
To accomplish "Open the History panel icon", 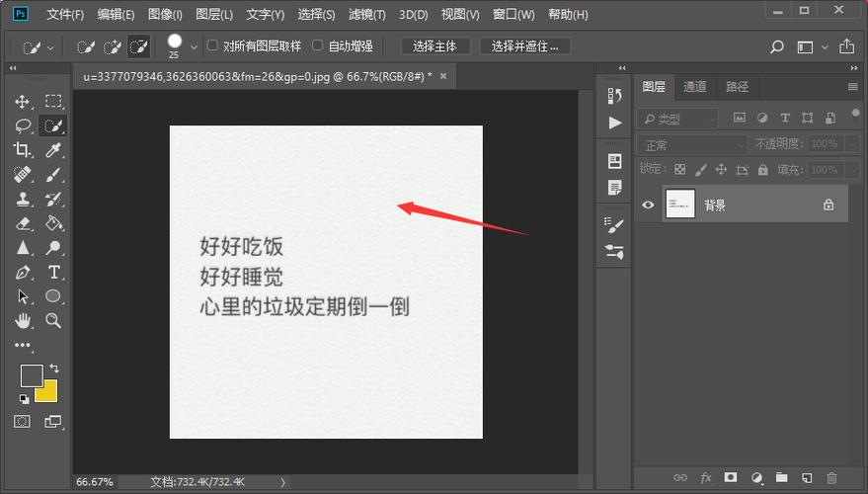I will tap(614, 96).
